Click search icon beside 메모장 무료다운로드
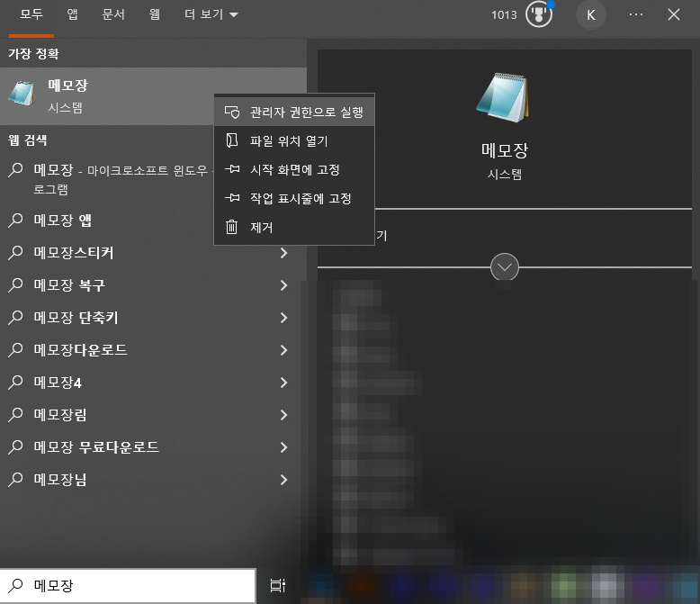Image resolution: width=700 pixels, height=604 pixels. click(x=15, y=446)
